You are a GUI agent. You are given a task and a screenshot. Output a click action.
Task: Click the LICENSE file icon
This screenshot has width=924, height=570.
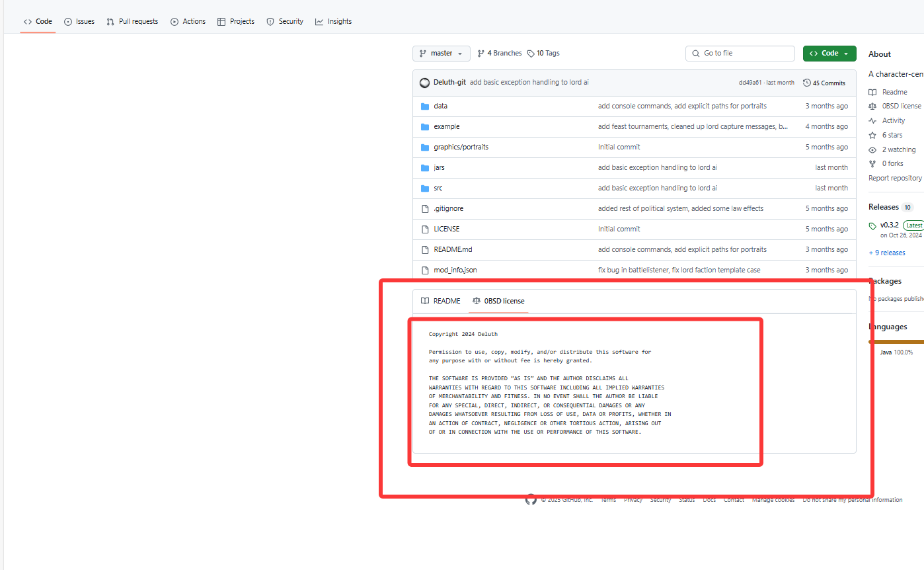pos(425,229)
